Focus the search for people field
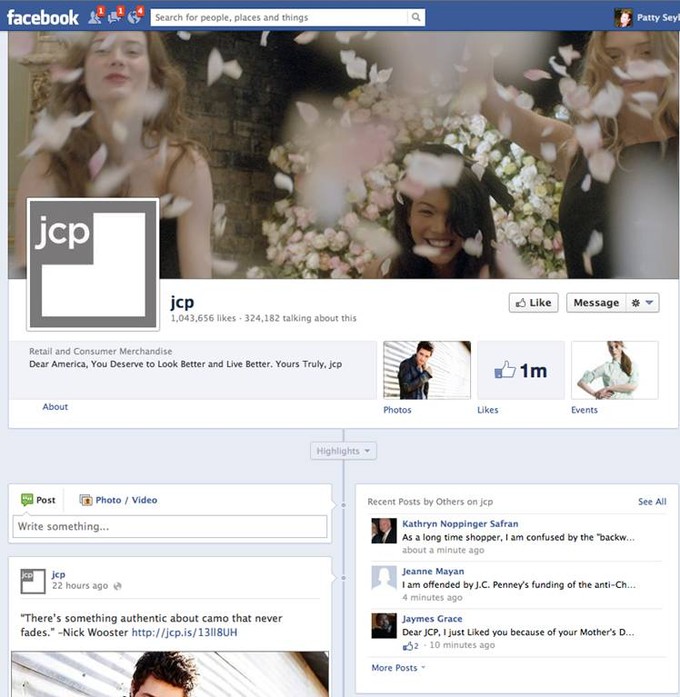The height and width of the screenshot is (697, 680). [279, 17]
